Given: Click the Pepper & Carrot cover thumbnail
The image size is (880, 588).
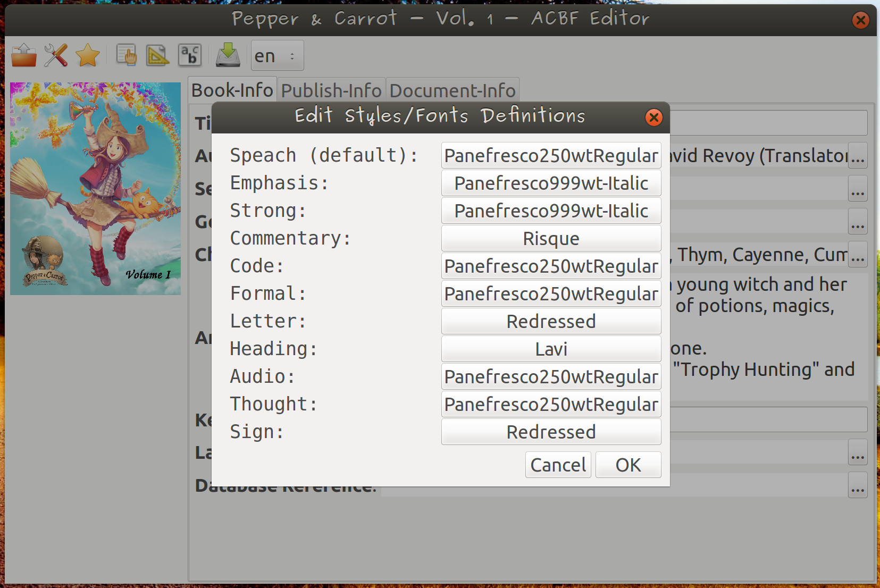Looking at the screenshot, I should point(96,188).
